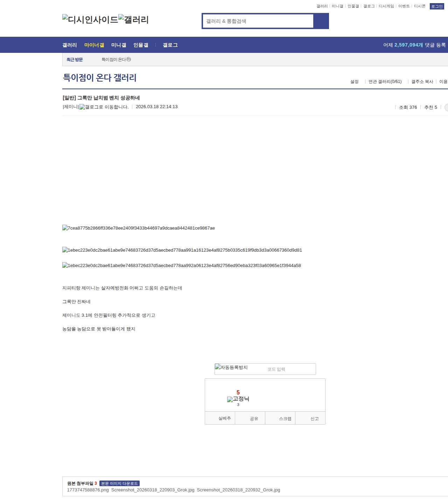Open the first broken image 7cea8775b

click(139, 228)
